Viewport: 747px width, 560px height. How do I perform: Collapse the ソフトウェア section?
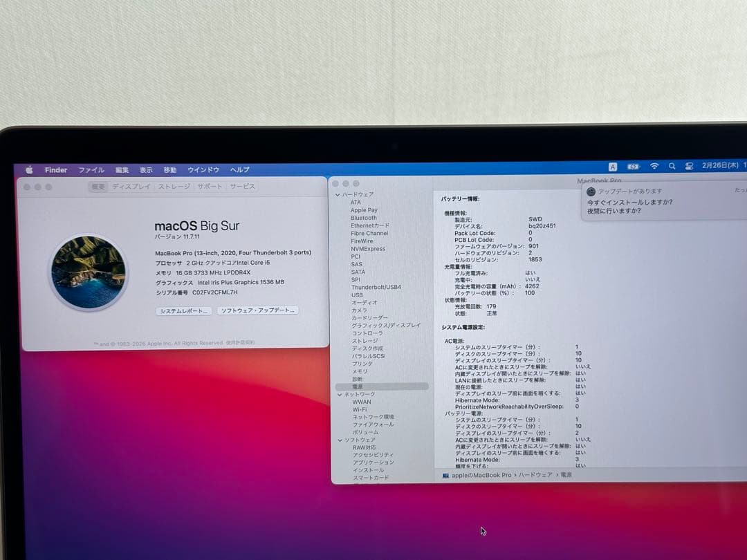coord(340,440)
